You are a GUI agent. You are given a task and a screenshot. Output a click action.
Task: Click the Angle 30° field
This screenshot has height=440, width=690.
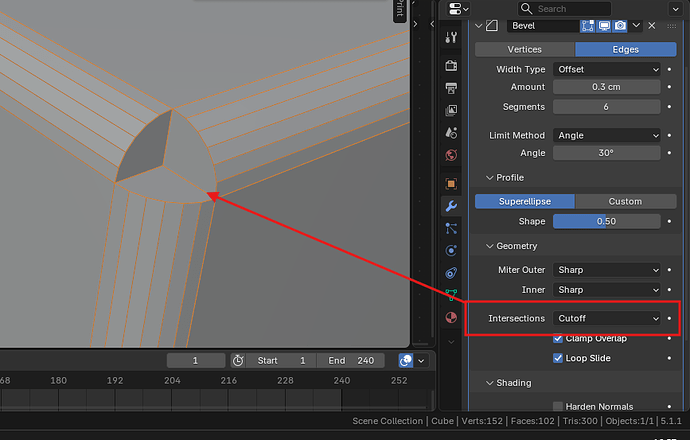click(607, 153)
